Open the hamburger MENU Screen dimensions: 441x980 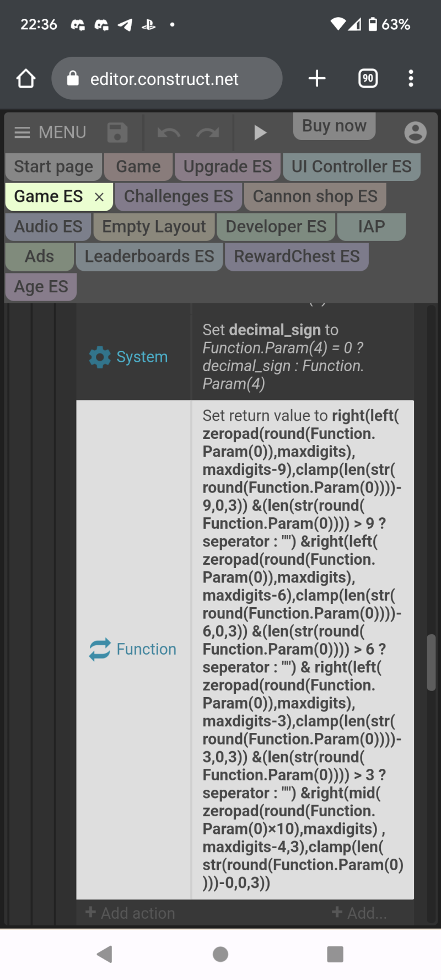tap(50, 132)
